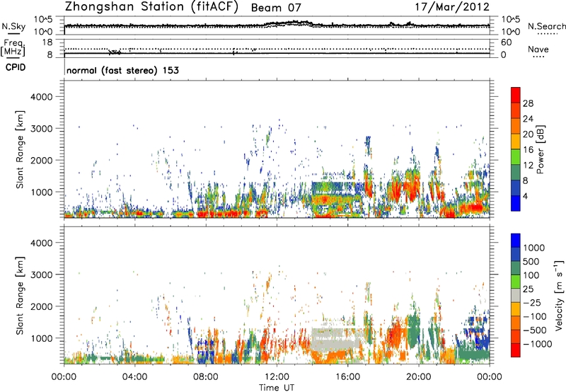Screen dimensions: 566x392
Task: Click the red bottom of velocity colorbar
Action: [x=516, y=350]
